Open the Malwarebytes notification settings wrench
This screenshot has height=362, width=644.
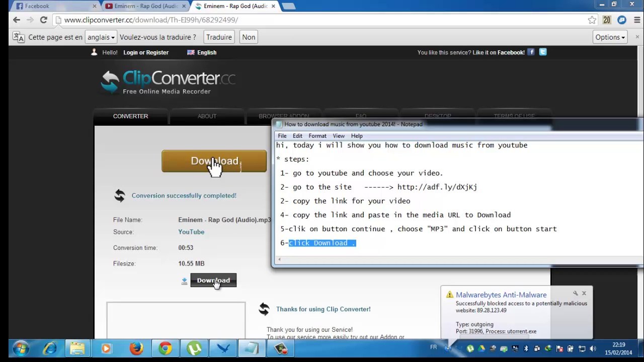pyautogui.click(x=575, y=293)
